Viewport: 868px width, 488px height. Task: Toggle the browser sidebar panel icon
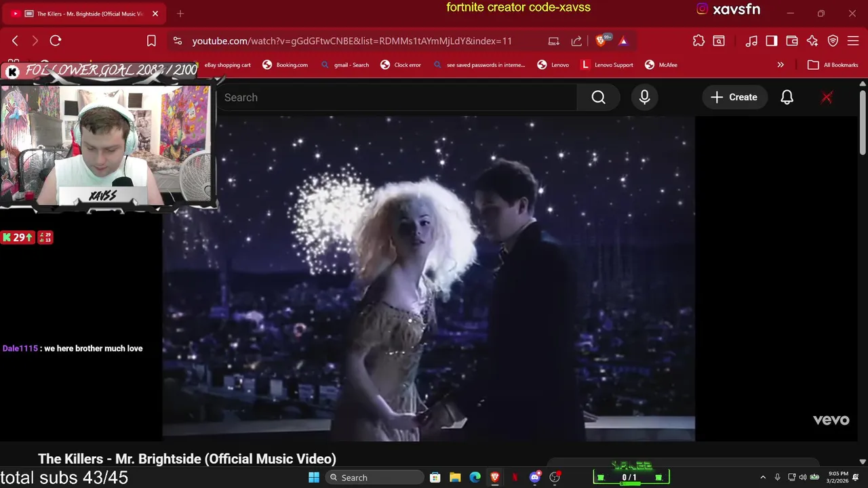[x=772, y=41]
